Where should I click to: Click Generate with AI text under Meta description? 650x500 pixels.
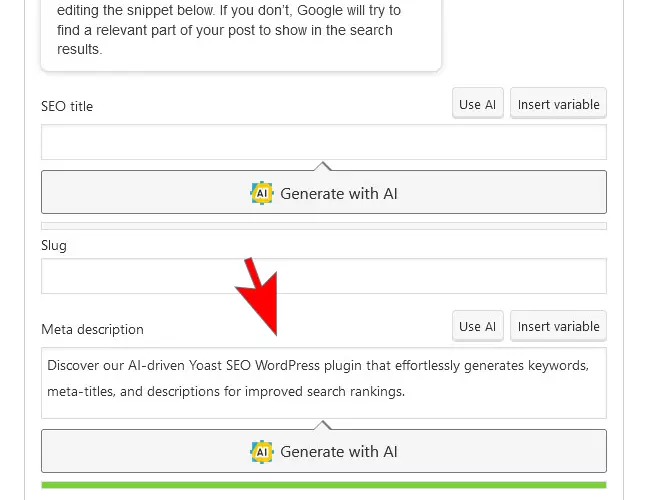click(338, 452)
